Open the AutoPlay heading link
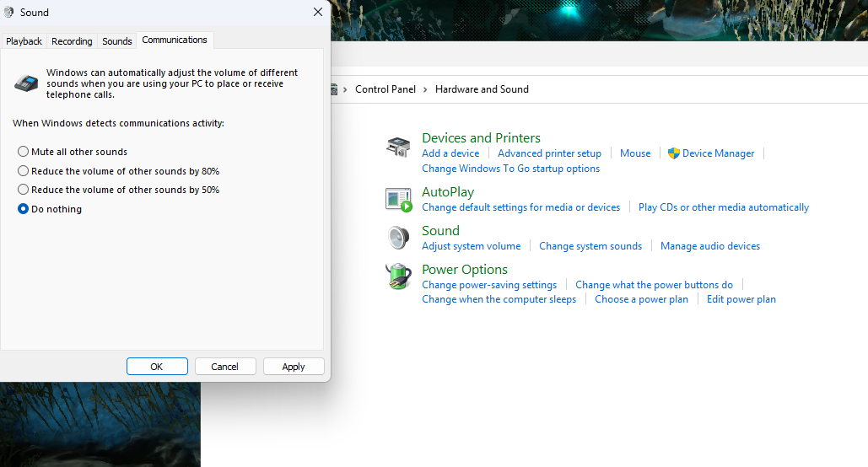 pyautogui.click(x=448, y=192)
